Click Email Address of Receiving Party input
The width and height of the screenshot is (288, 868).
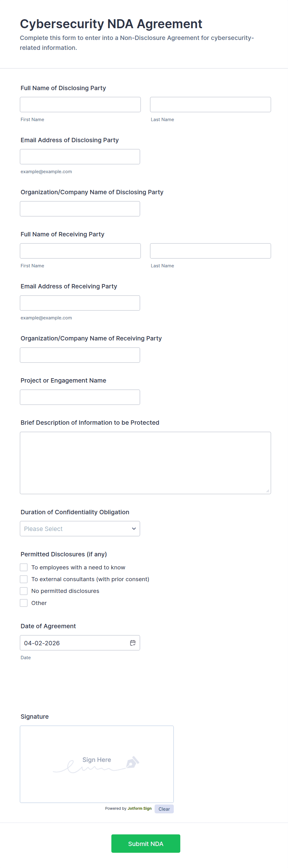point(80,303)
